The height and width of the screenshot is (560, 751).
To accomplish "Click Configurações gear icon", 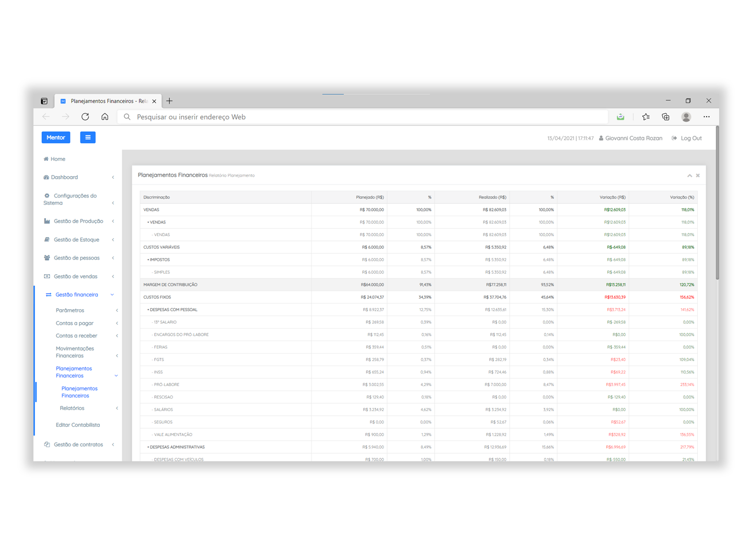I will coord(47,196).
